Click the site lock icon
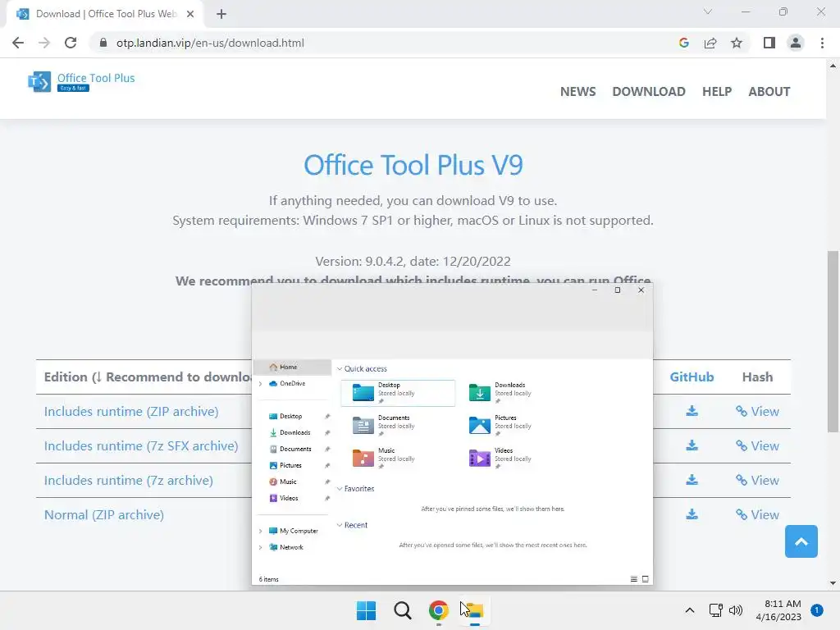The width and height of the screenshot is (840, 630). [103, 43]
